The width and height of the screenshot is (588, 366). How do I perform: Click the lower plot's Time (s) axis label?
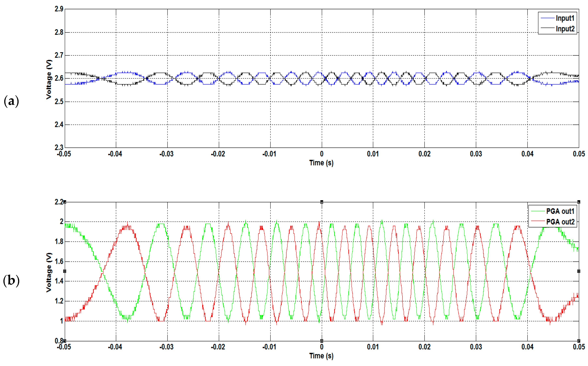coord(321,356)
